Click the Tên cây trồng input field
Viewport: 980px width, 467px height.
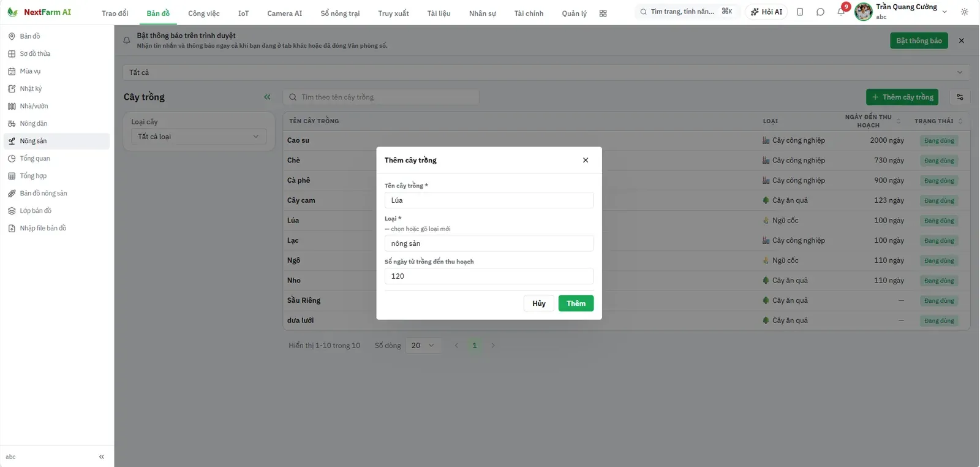pos(489,200)
